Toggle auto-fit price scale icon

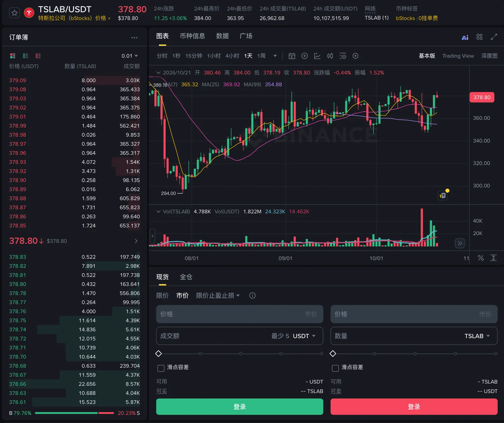[x=494, y=258]
